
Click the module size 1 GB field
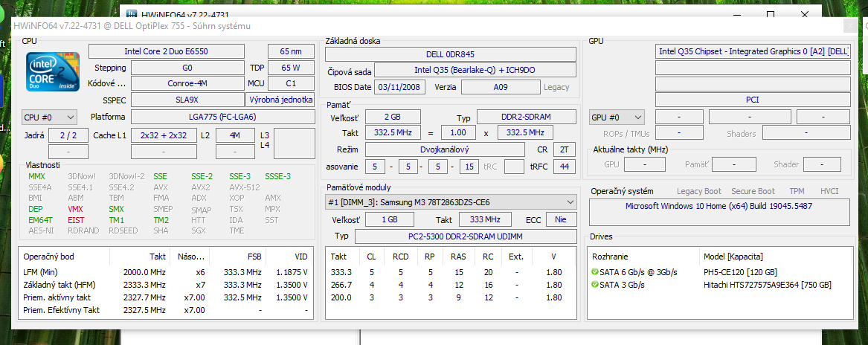tap(390, 219)
